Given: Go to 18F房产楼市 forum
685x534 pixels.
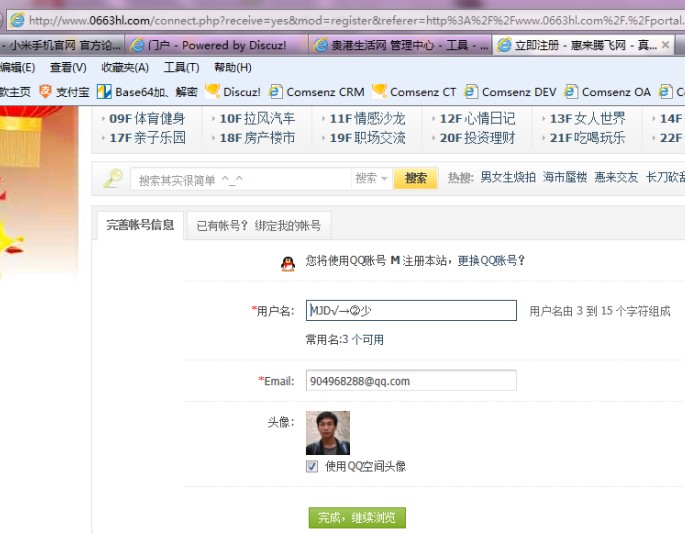Looking at the screenshot, I should pos(257,138).
